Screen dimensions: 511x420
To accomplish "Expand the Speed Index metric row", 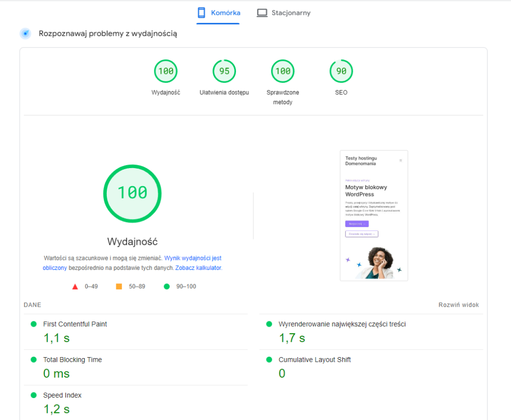I will (62, 395).
